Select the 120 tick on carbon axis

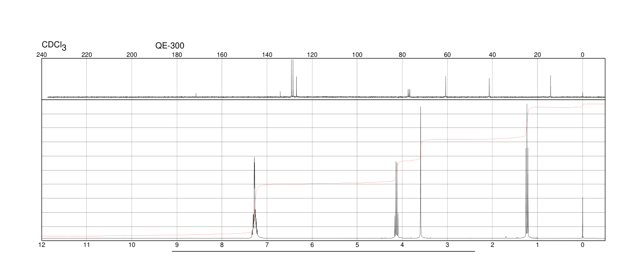(x=312, y=55)
